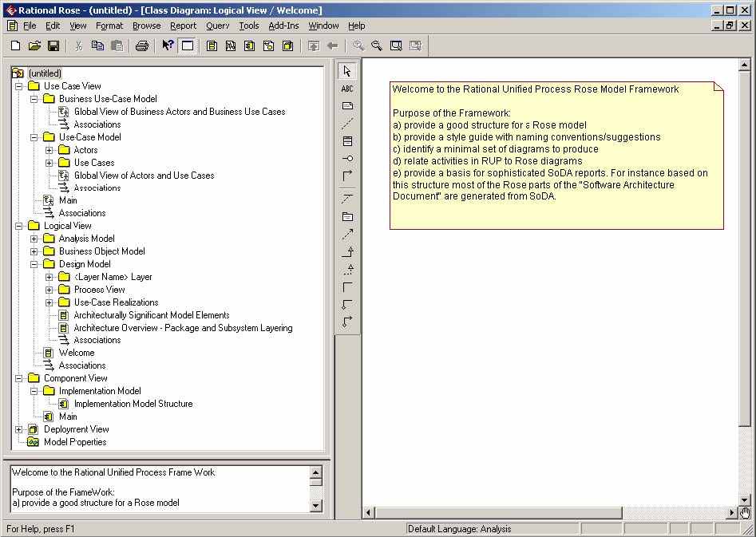756x537 pixels.
Task: Collapse the Component View node
Action: click(19, 378)
